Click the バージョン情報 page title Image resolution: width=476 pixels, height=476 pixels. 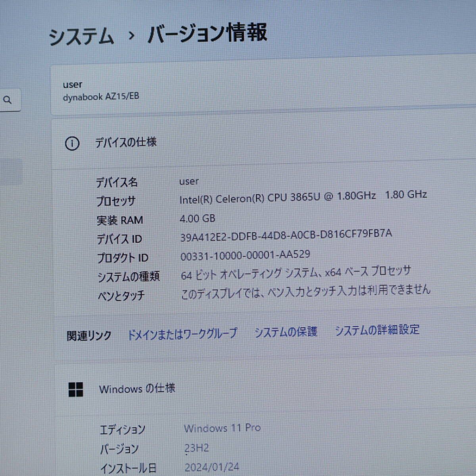[207, 33]
